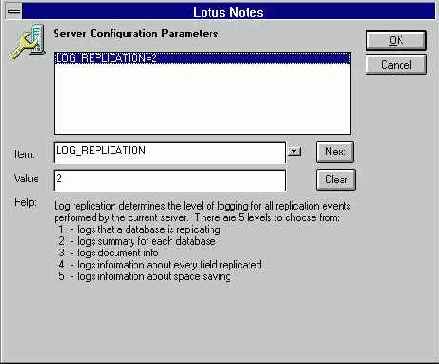
Task: Open the window control menu box
Action: coord(14,12)
